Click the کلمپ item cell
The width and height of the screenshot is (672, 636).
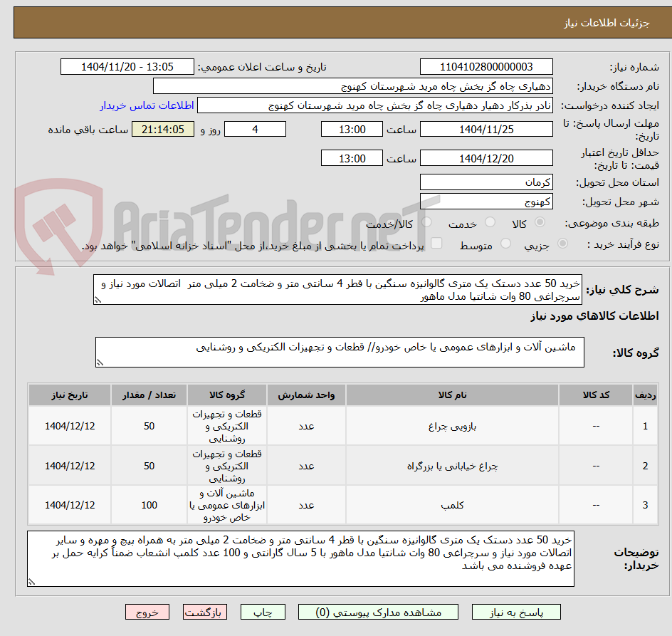pos(452,505)
